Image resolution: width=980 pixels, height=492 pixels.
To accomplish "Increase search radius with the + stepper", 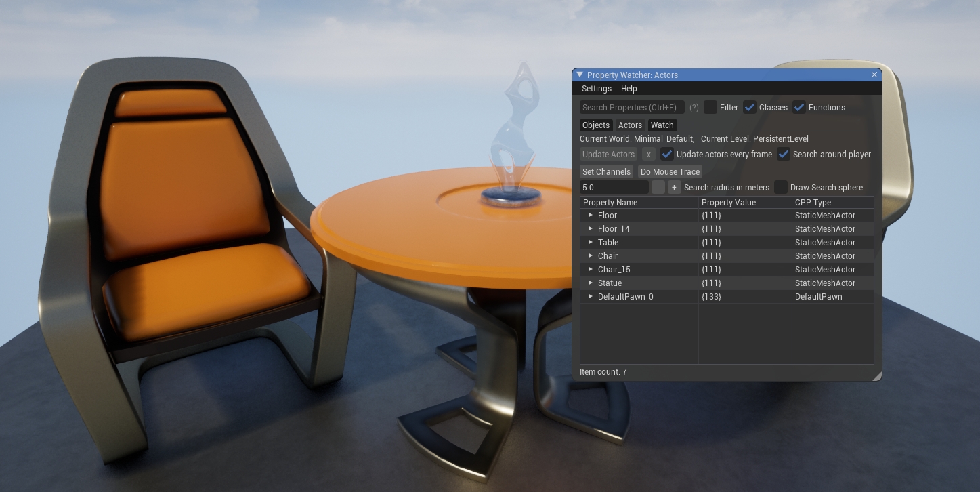I will pos(674,187).
